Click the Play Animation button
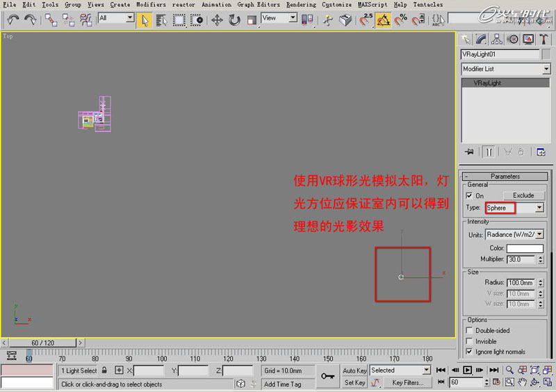 pyautogui.click(x=467, y=370)
